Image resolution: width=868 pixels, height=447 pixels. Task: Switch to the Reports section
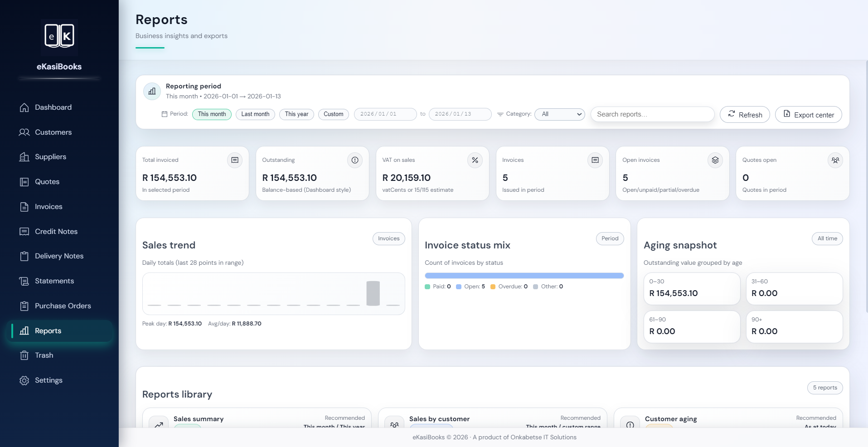48,330
